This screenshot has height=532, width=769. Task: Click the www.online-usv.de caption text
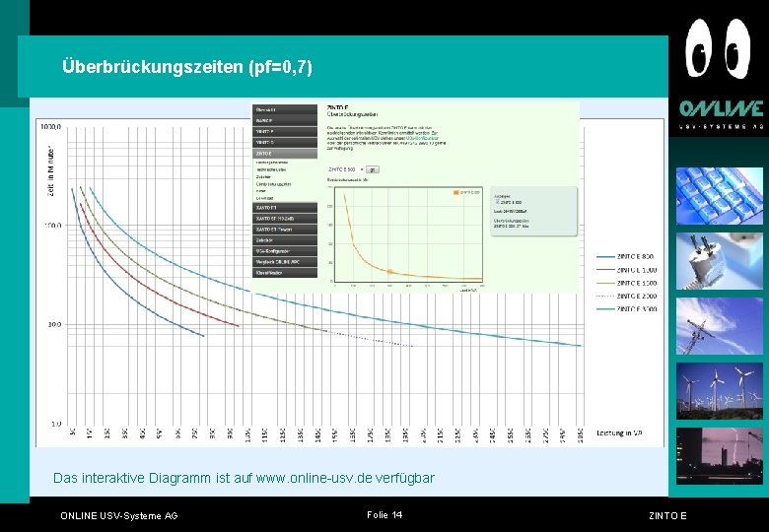tap(314, 478)
